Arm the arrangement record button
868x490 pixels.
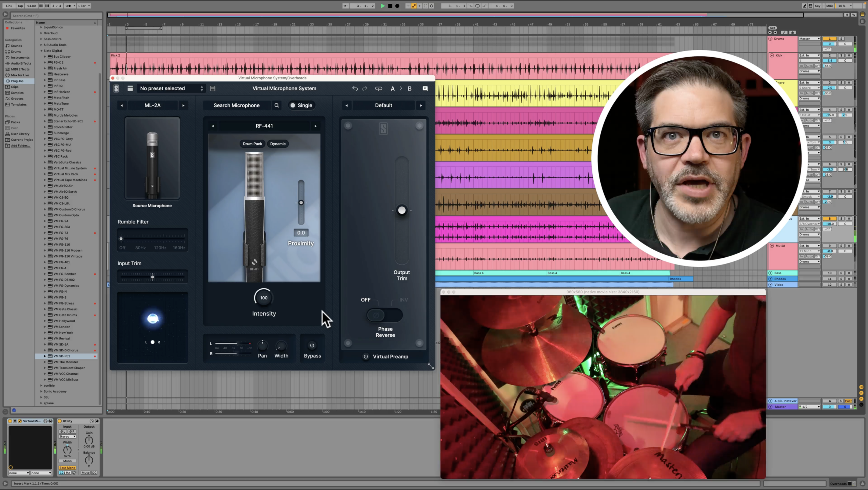point(397,6)
